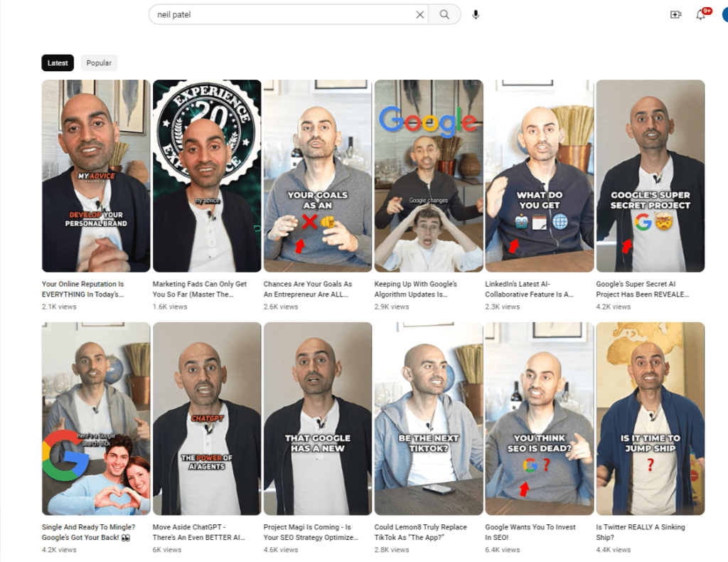Screen dimensions: 728x562
Task: Click the '6.4K views' text
Action: point(503,549)
